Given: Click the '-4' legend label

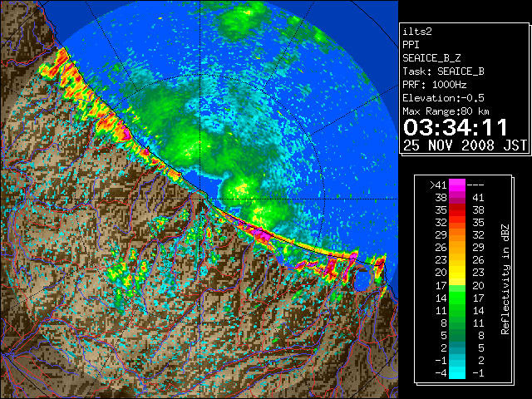Looking at the screenshot, I should point(441,373).
